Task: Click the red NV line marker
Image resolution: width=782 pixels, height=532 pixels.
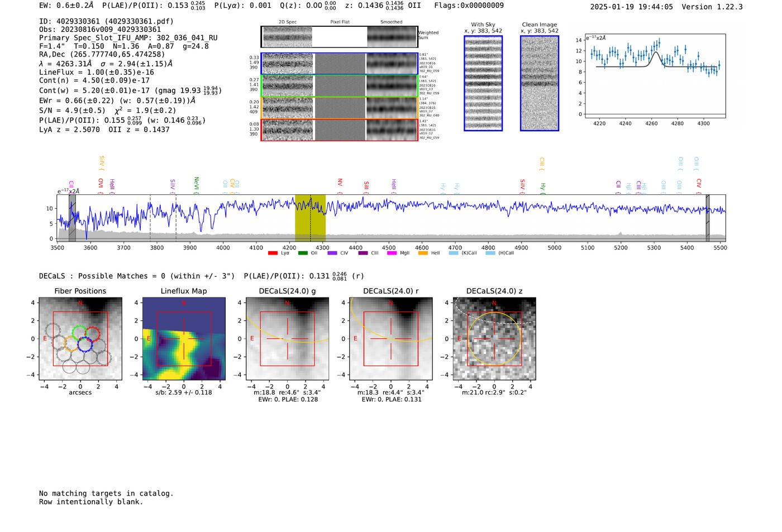Action: pyautogui.click(x=340, y=185)
